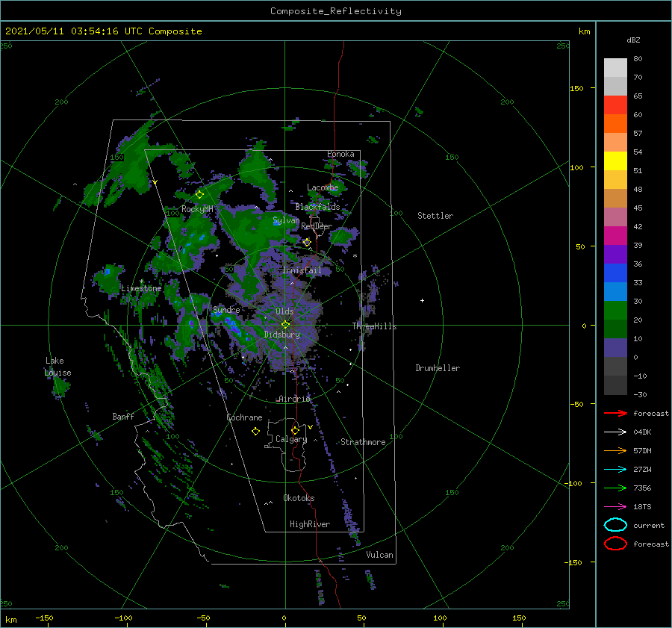This screenshot has width=672, height=628.
Task: Click the Limestone label
Action: pos(141,288)
